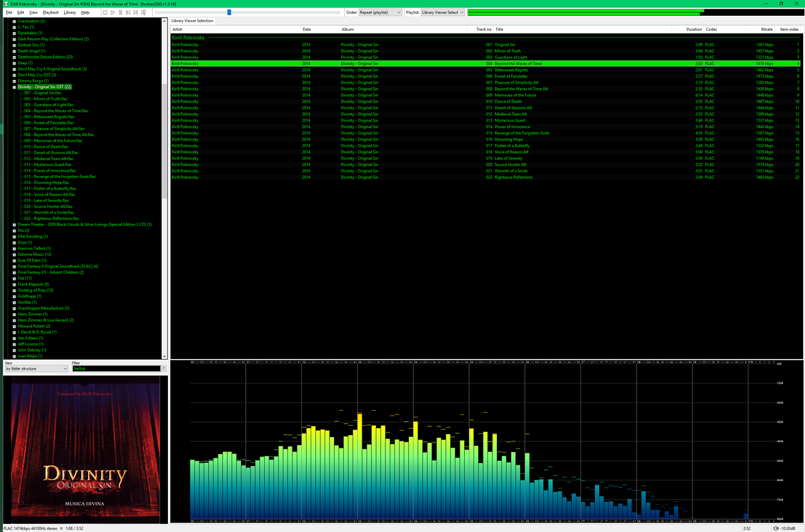
Task: Select the Library Viewer Selection tab
Action: pos(193,21)
